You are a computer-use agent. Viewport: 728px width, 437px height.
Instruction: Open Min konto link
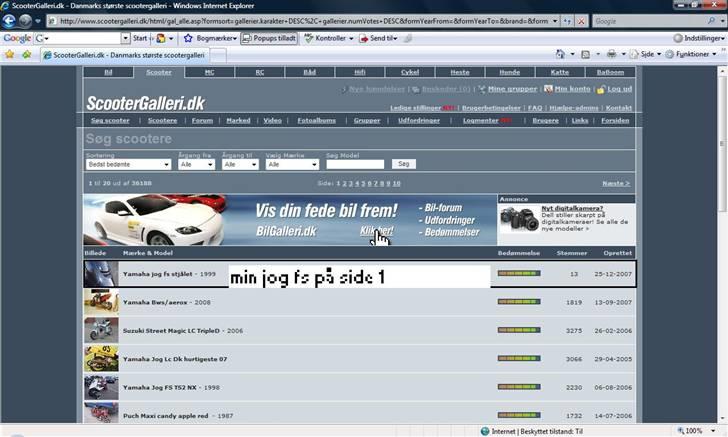point(572,89)
